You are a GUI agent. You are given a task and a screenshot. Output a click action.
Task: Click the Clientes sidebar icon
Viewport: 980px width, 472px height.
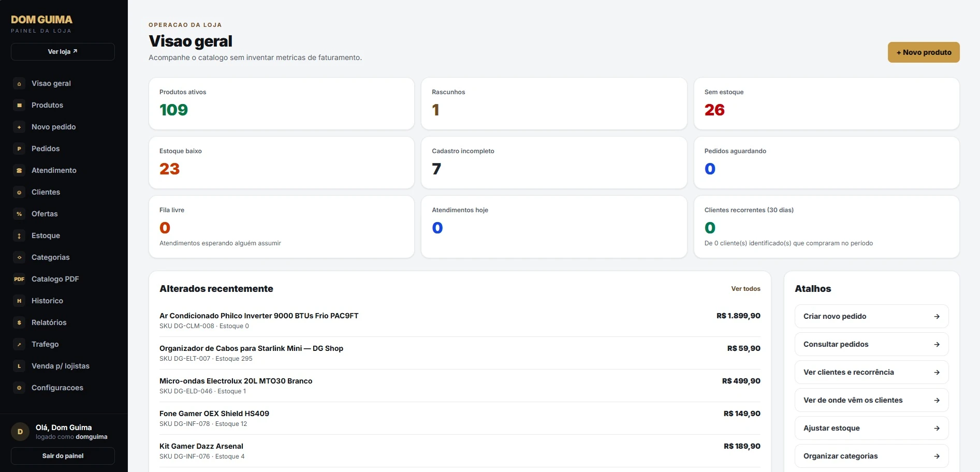tap(19, 192)
